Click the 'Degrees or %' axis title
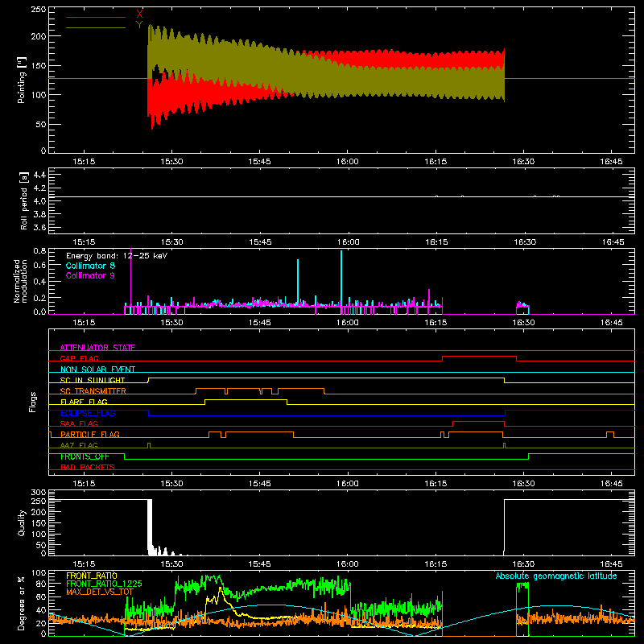The height and width of the screenshot is (644, 644). pyautogui.click(x=22, y=603)
